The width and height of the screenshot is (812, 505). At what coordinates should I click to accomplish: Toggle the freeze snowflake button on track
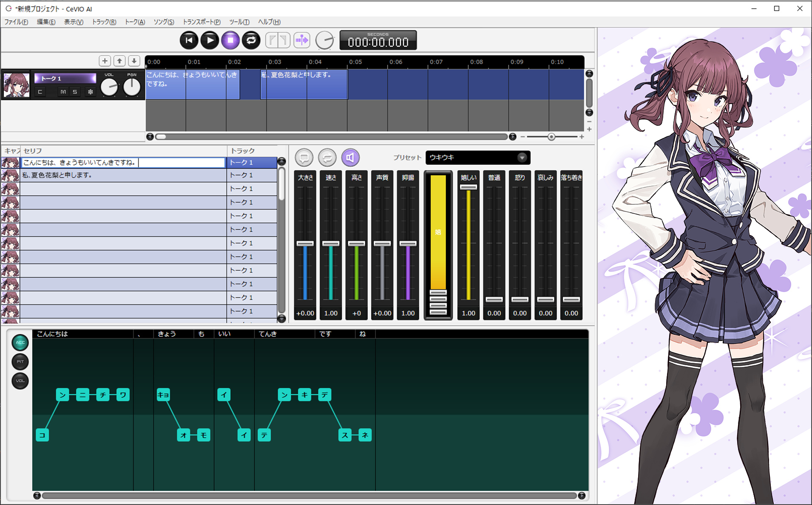90,92
